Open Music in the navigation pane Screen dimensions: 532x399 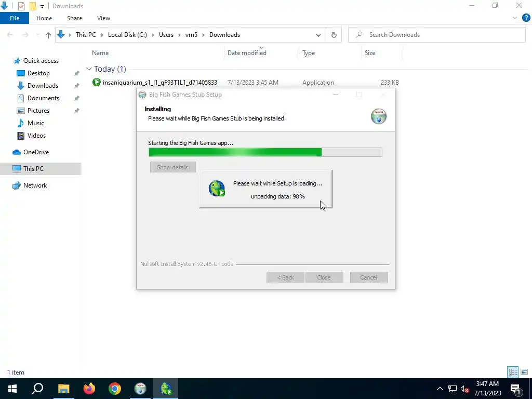36,123
